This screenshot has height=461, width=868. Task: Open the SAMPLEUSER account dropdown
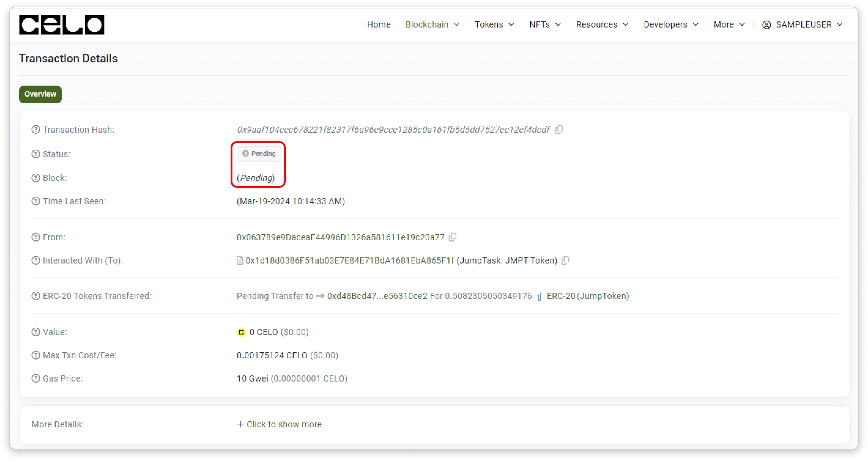803,24
